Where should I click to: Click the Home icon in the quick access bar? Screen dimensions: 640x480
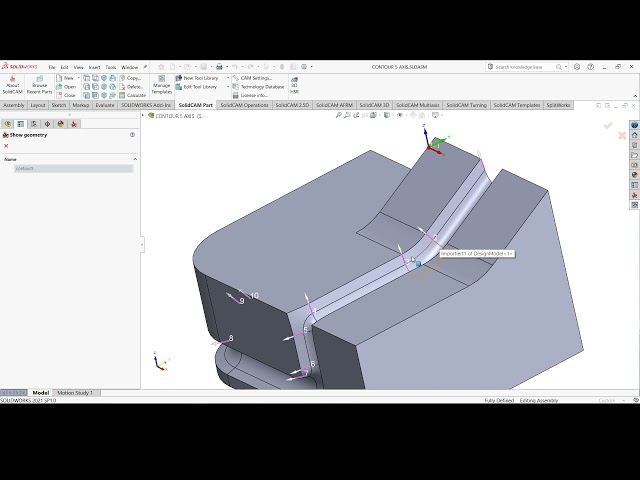pos(161,67)
